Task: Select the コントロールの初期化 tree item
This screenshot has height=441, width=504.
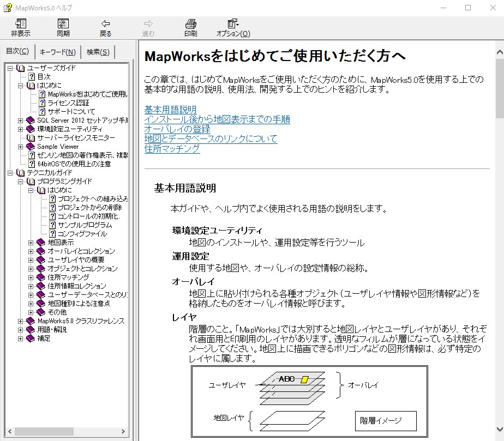Action: pyautogui.click(x=89, y=216)
